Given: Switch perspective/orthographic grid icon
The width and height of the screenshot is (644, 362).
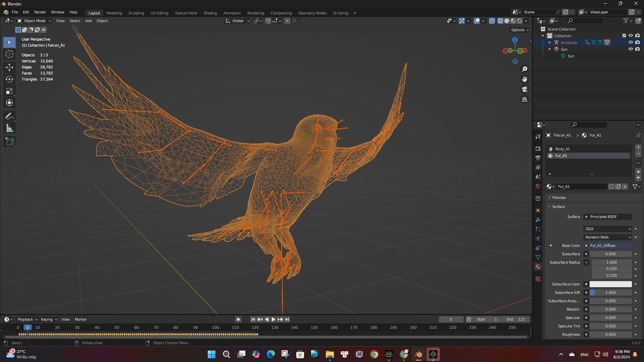Looking at the screenshot, I should [x=524, y=100].
